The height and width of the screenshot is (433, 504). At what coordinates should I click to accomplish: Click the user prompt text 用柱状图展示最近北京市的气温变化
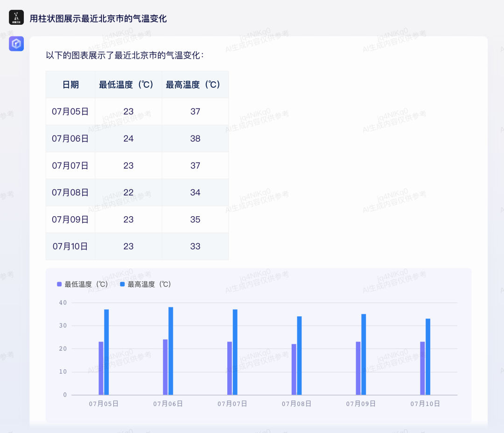click(98, 19)
